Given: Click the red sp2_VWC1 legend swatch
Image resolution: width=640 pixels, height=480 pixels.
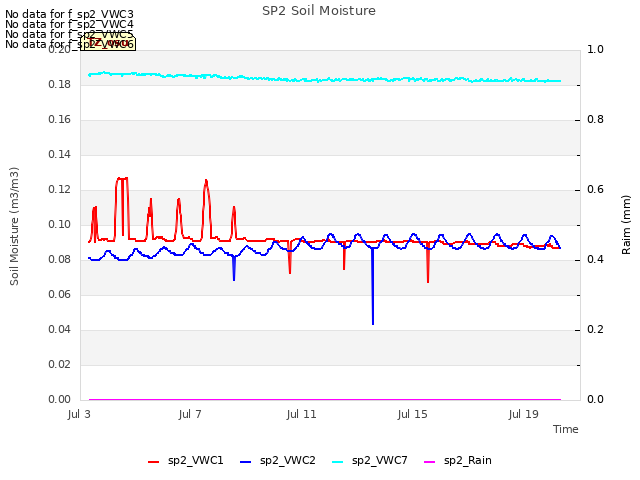Looking at the screenshot, I should point(153,462).
